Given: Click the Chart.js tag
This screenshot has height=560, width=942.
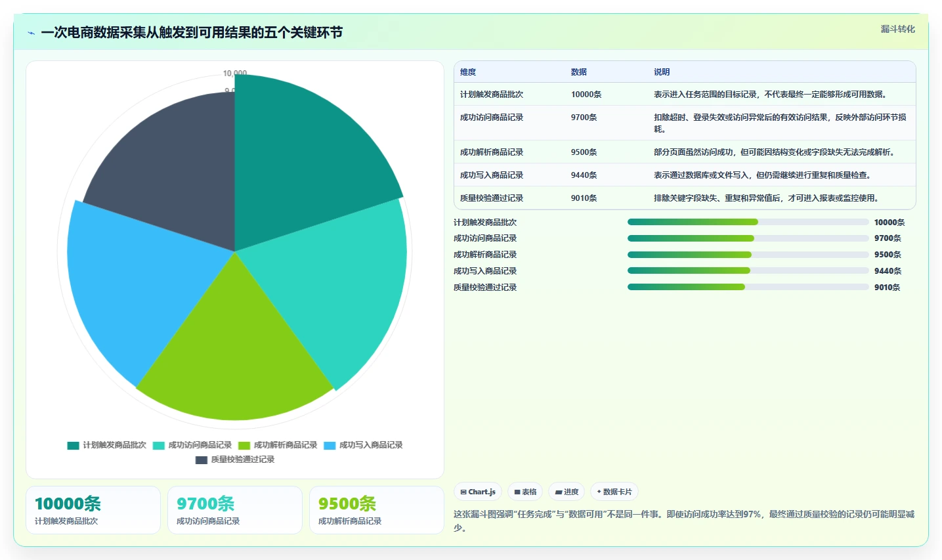Looking at the screenshot, I should point(478,492).
